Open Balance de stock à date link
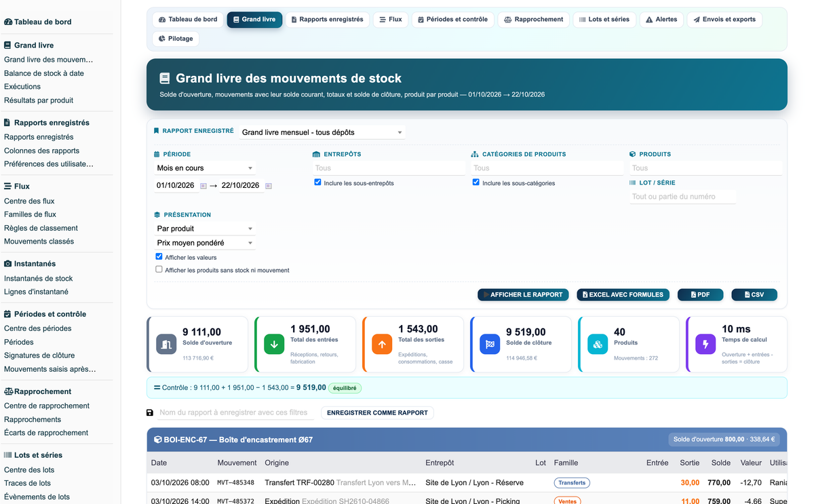Screen dimensions: 814x504 44,73
